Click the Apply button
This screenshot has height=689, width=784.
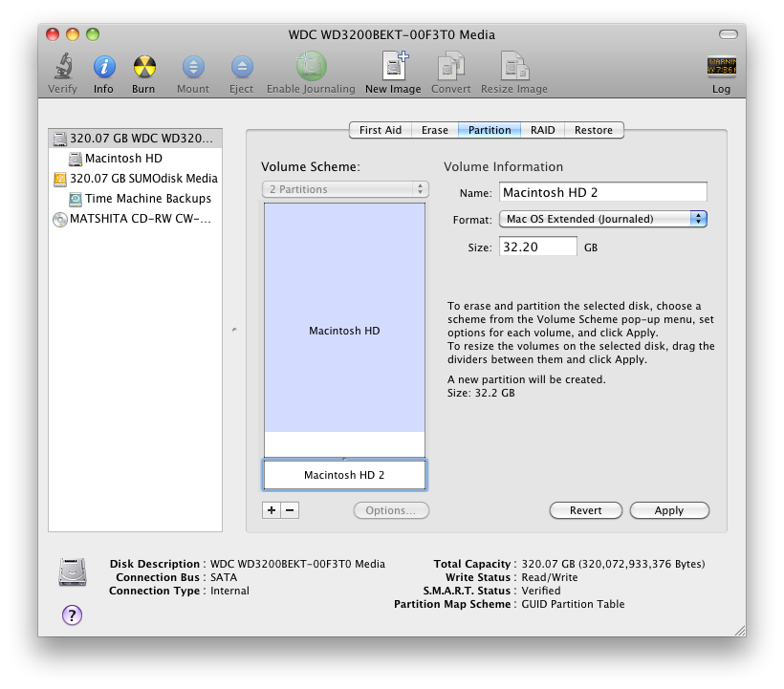[669, 510]
